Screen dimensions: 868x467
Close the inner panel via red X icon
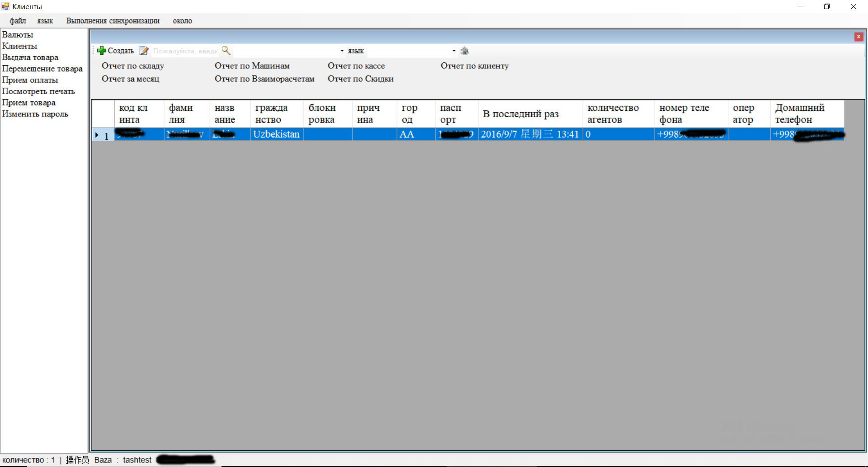[859, 37]
